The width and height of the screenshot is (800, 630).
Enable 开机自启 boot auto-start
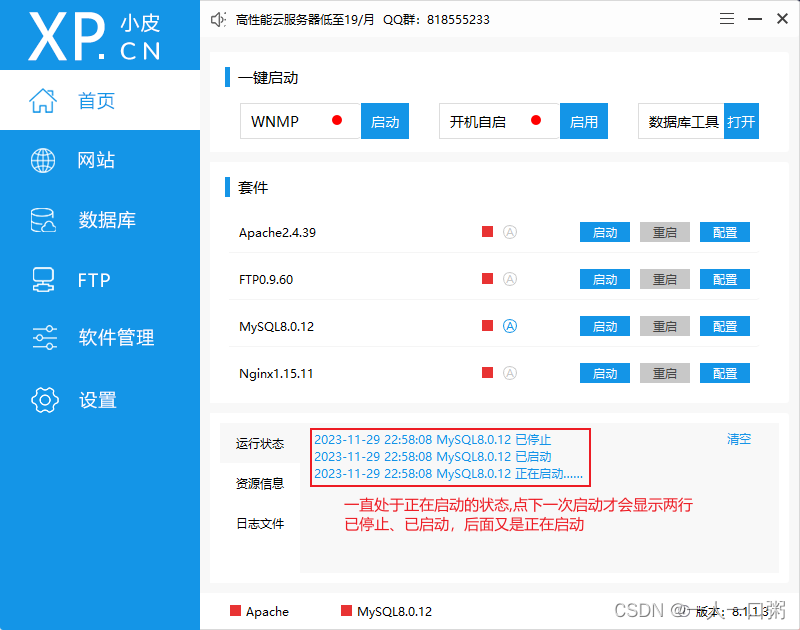point(584,120)
